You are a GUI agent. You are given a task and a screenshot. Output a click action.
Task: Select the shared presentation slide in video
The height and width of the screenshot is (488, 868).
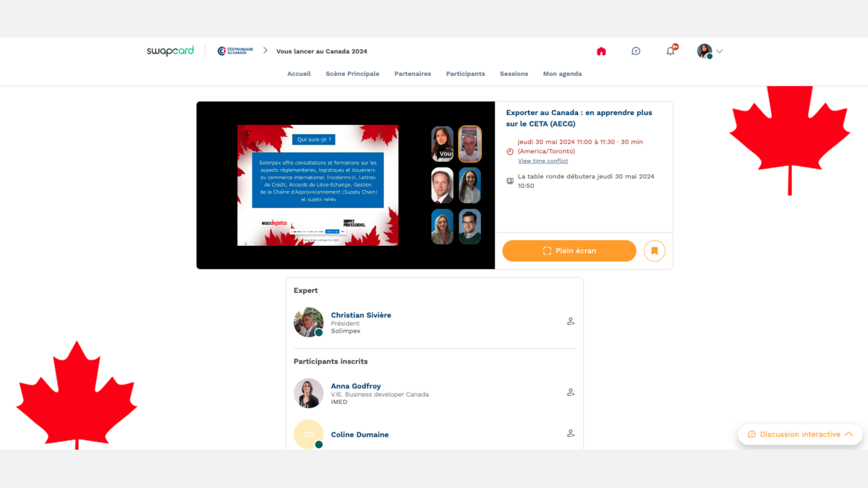[318, 185]
